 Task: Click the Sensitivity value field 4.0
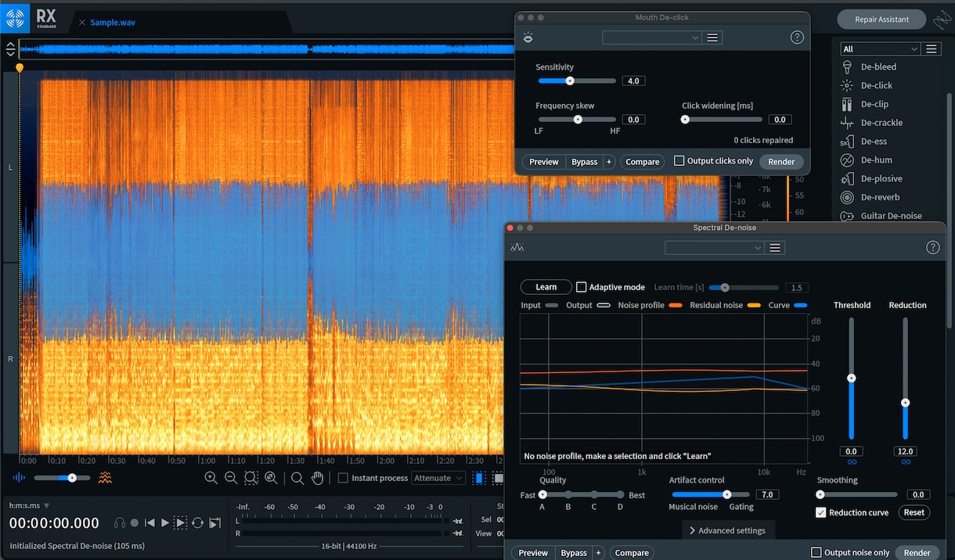coord(633,81)
